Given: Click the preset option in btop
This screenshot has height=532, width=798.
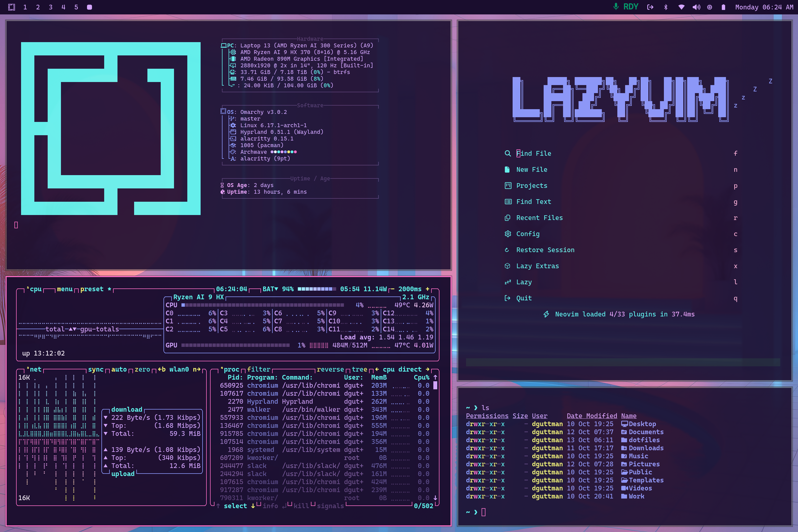Looking at the screenshot, I should pyautogui.click(x=96, y=289).
